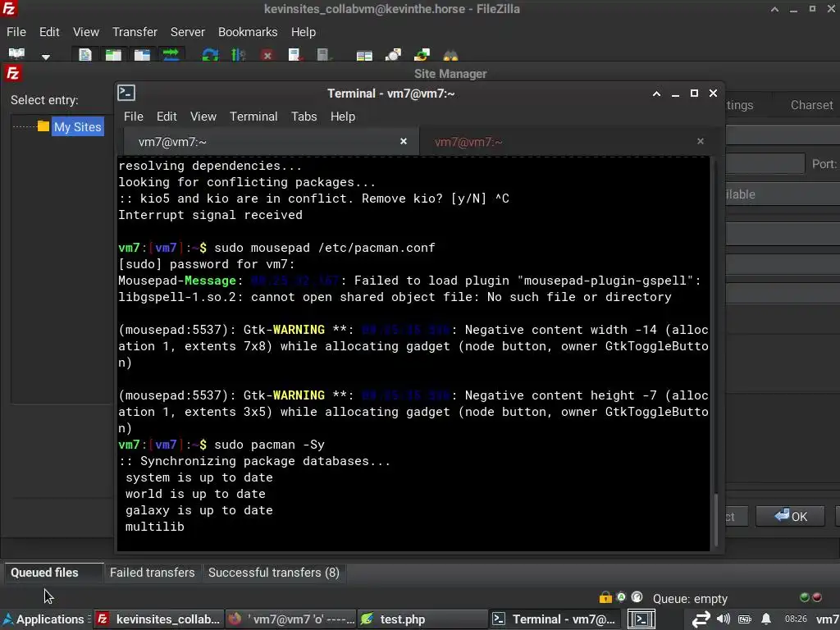The image size is (840, 630).
Task: Open the Tabs menu in terminal window
Action: pyautogui.click(x=304, y=116)
